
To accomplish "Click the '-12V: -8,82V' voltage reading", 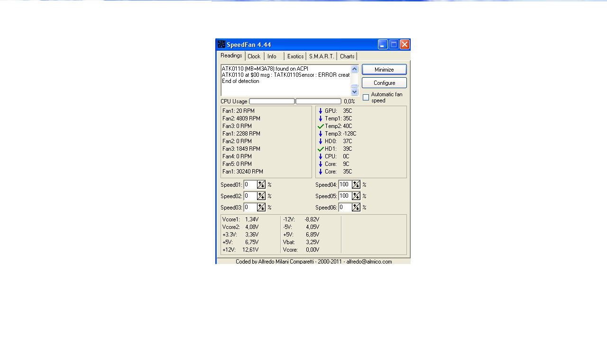I will 301,219.
